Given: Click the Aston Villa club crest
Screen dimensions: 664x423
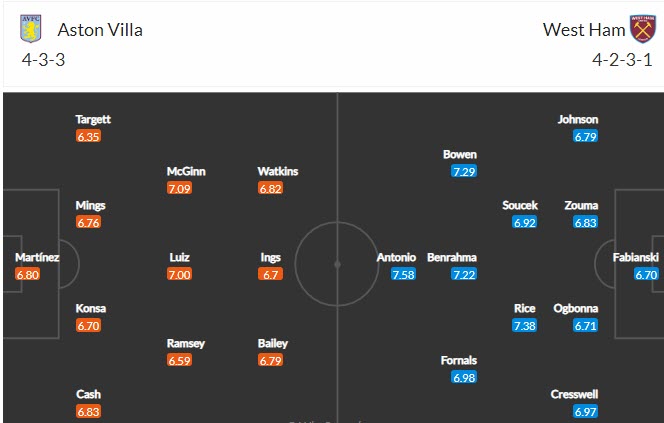Looking at the screenshot, I should (32, 29).
